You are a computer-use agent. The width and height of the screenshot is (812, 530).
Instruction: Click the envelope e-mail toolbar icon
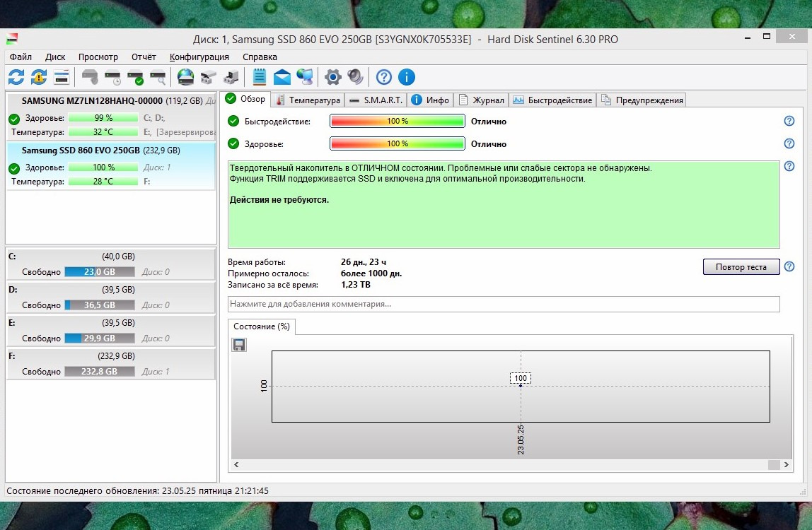coord(282,77)
